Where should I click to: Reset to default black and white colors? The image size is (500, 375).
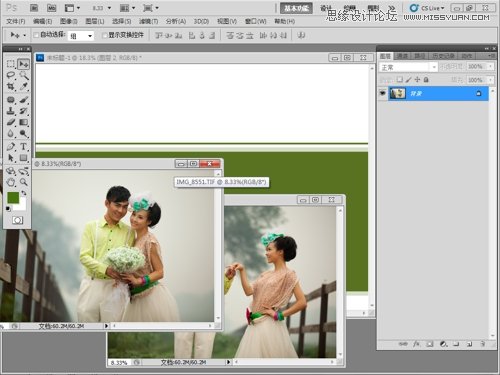[x=8, y=209]
